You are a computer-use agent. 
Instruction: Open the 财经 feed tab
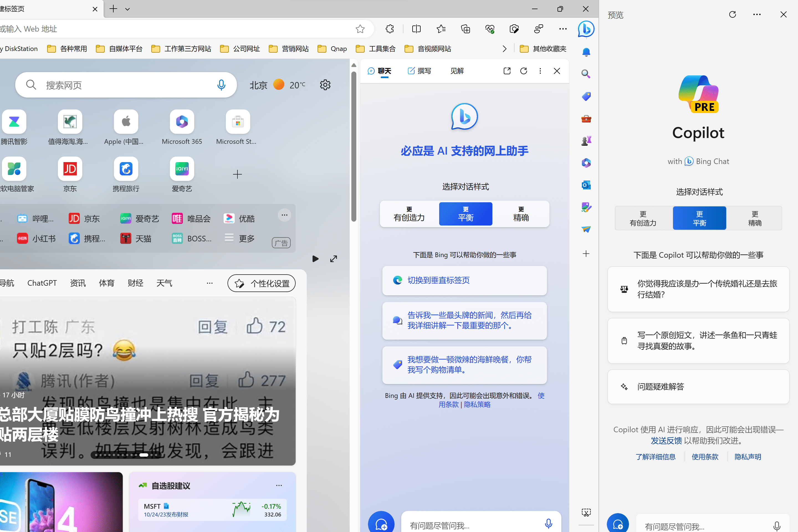pos(135,283)
